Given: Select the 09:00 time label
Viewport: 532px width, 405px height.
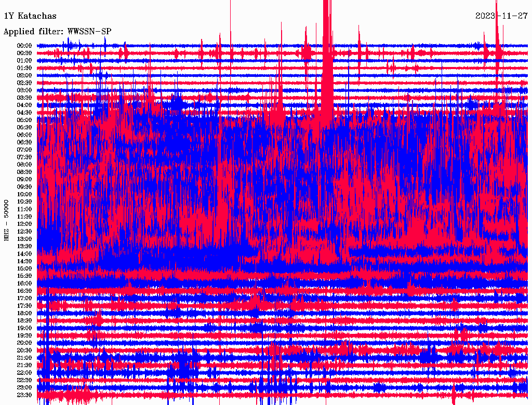Looking at the screenshot, I should [x=24, y=180].
